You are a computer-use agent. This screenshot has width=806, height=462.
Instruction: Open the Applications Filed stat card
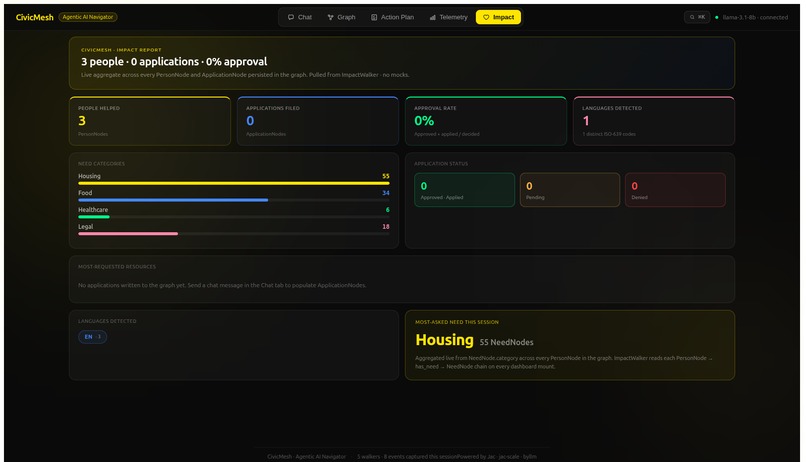(318, 121)
